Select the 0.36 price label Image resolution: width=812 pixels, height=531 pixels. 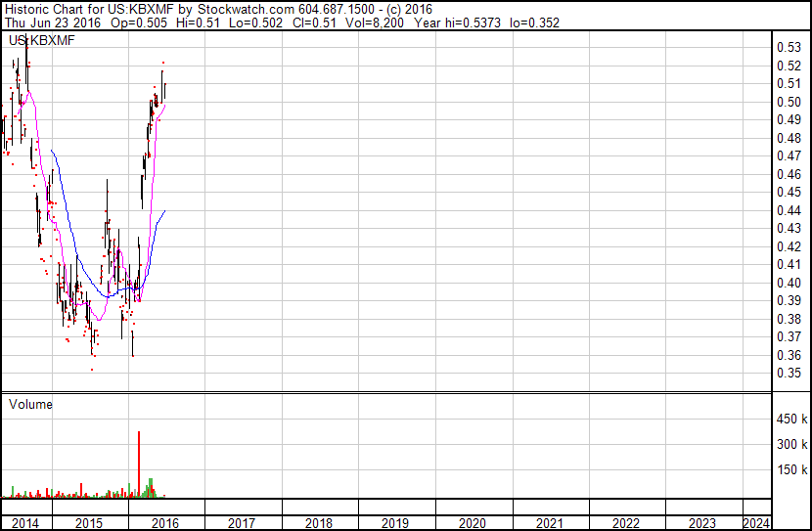pos(789,355)
